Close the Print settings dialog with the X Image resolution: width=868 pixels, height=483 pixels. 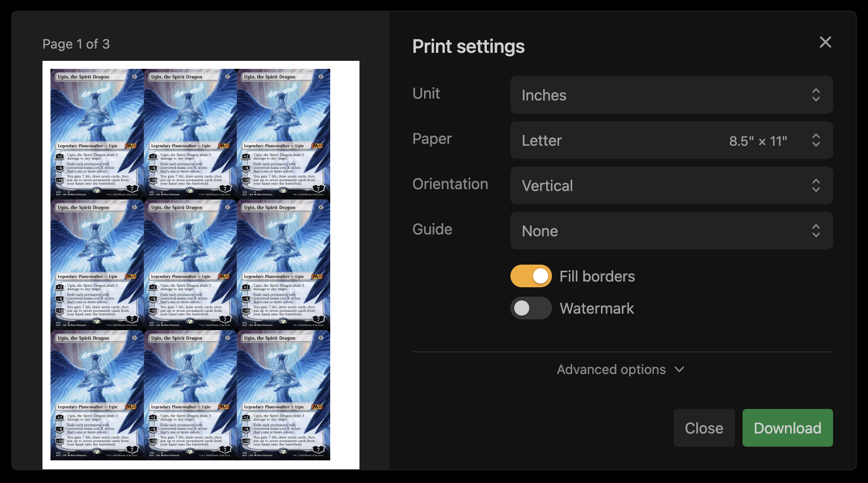point(825,42)
